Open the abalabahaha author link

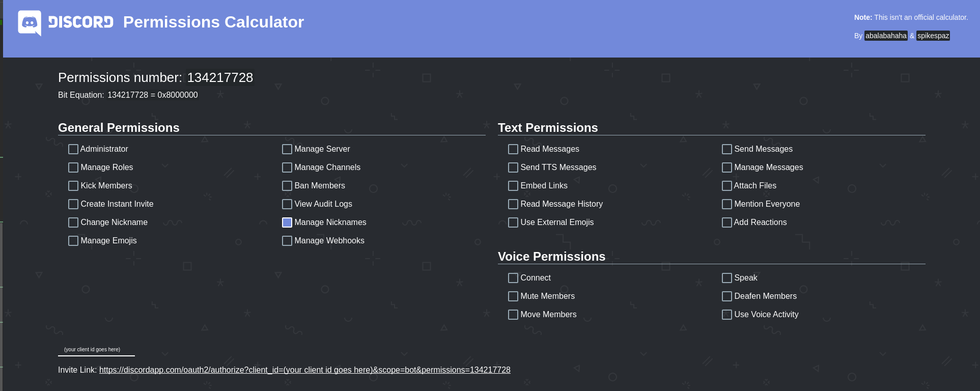(x=886, y=36)
